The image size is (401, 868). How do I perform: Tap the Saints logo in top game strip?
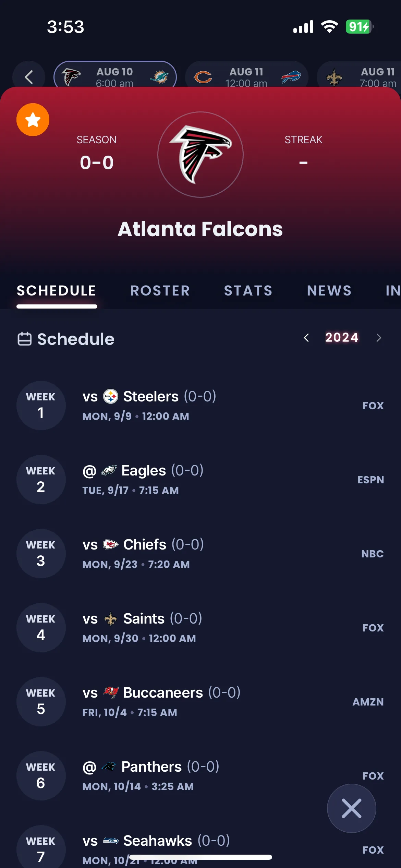[x=334, y=77]
